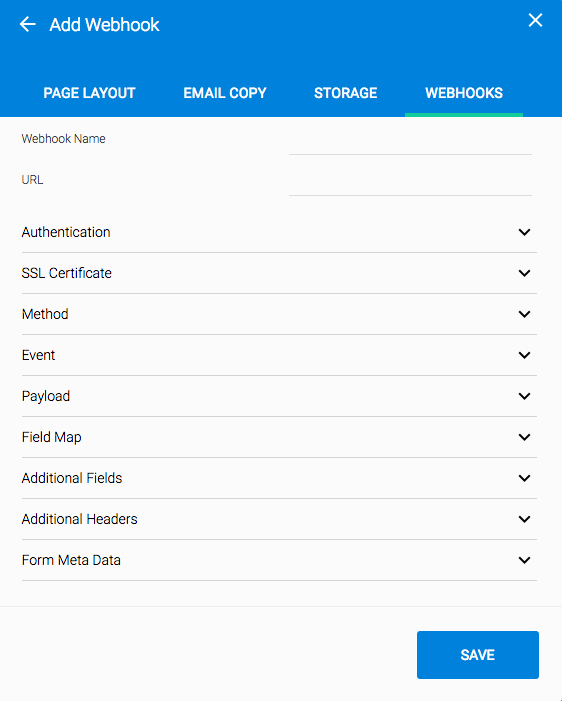
Task: Expand the Payload section chevron
Action: pyautogui.click(x=524, y=396)
